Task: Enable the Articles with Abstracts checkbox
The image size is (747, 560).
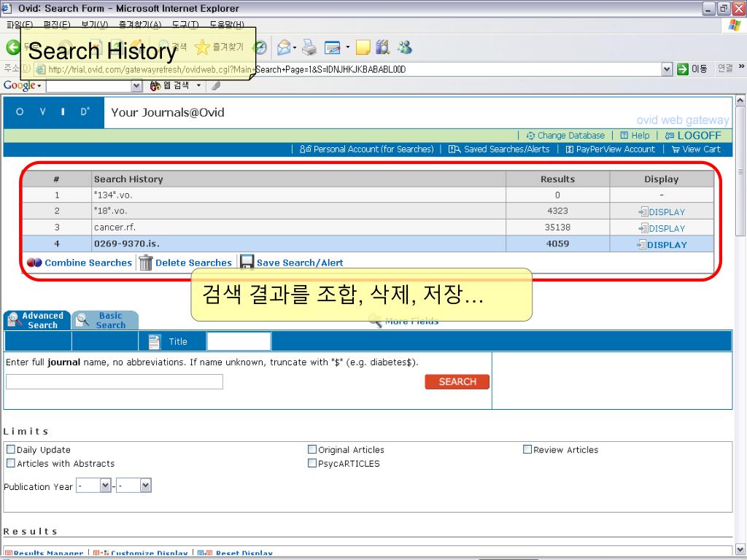Action: pos(11,462)
